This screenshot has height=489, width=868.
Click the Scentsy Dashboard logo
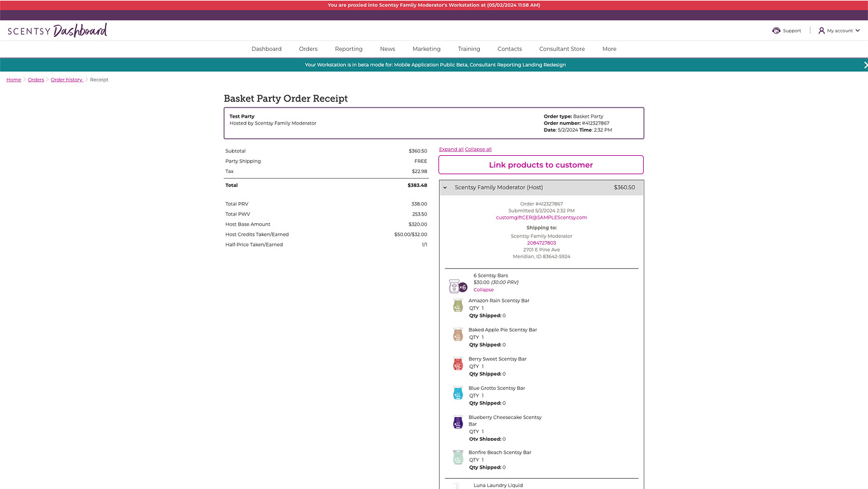57,31
